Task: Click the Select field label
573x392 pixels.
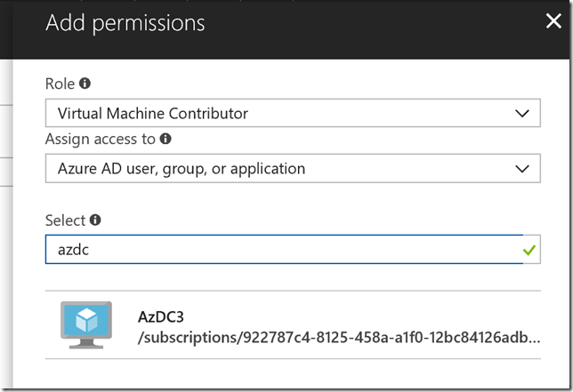Action: (65, 220)
